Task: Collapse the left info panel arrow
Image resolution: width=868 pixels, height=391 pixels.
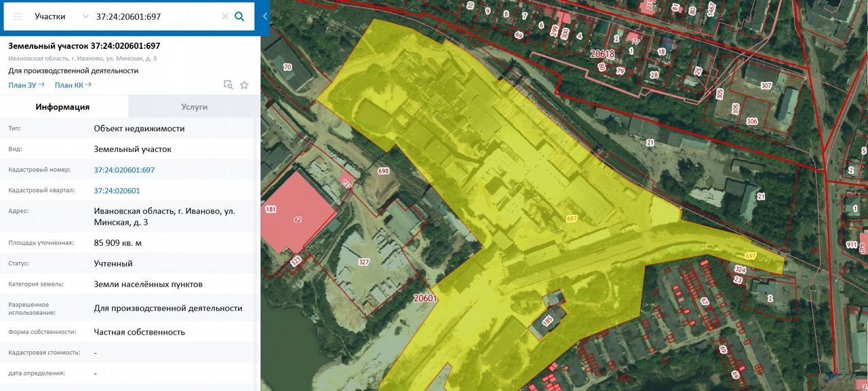Action: click(265, 16)
